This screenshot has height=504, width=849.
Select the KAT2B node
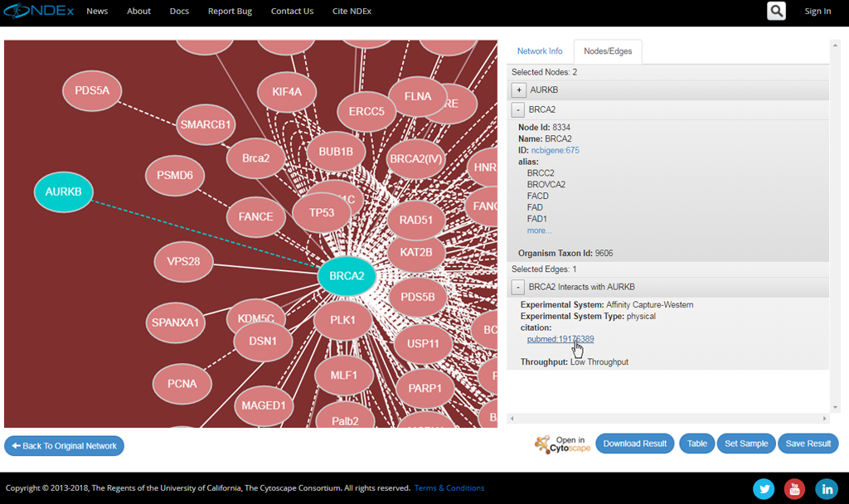[x=416, y=252]
